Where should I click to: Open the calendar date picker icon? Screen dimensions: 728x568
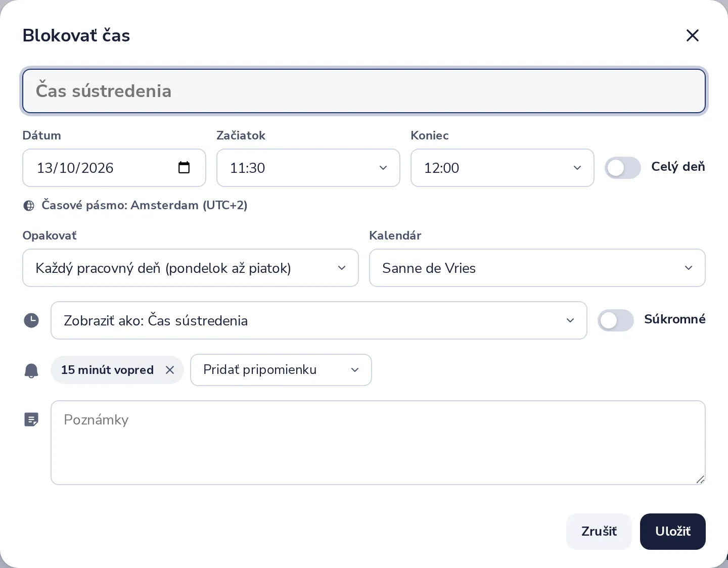[184, 167]
